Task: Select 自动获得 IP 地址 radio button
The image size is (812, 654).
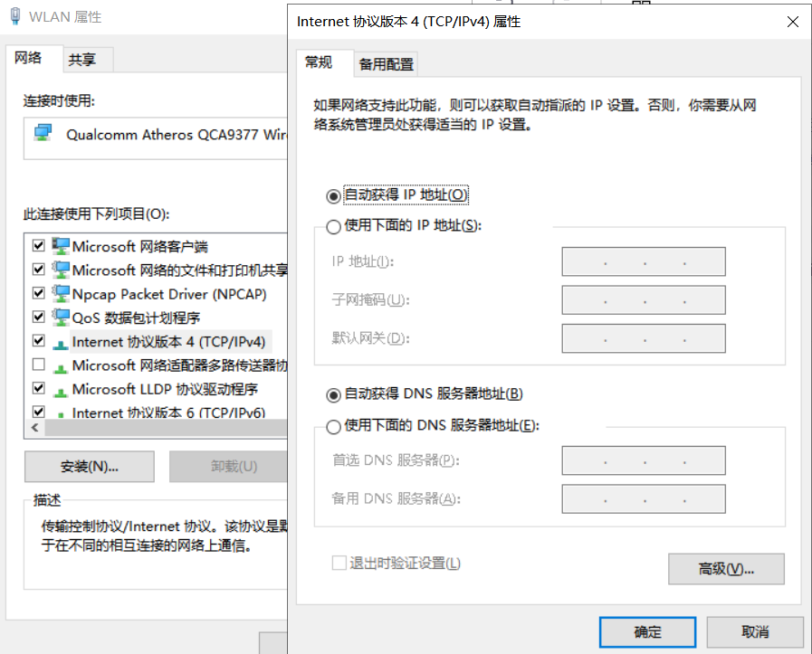Action: (x=333, y=196)
